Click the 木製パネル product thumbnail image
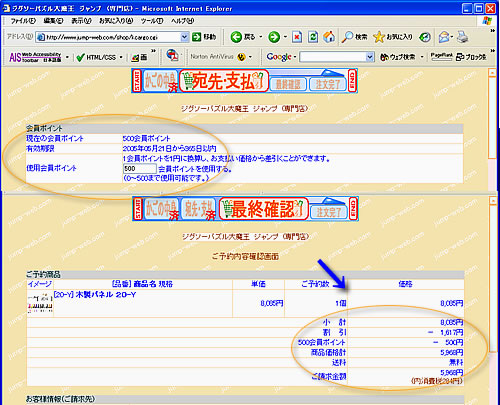500x405 pixels. pyautogui.click(x=40, y=303)
